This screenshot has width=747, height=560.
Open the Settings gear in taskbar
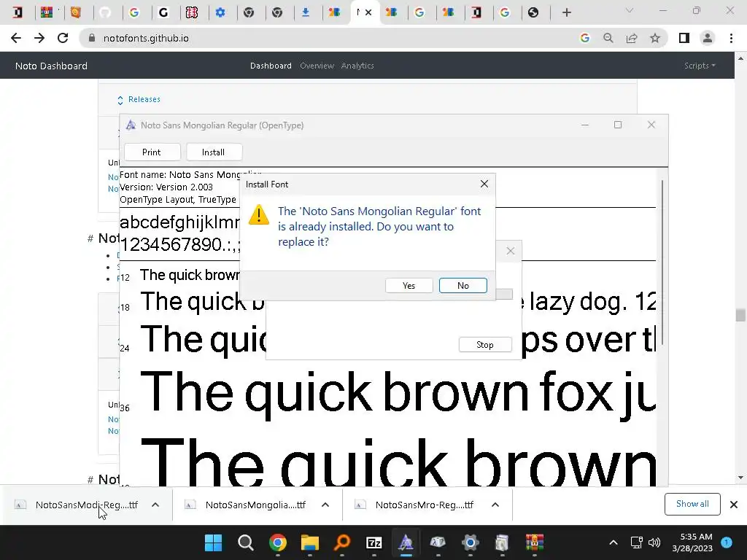pos(471,542)
